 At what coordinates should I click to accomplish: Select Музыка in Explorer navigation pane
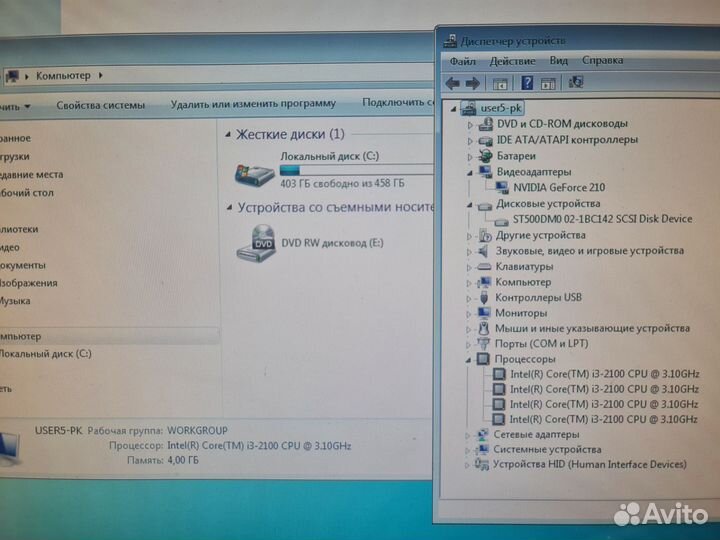15,301
